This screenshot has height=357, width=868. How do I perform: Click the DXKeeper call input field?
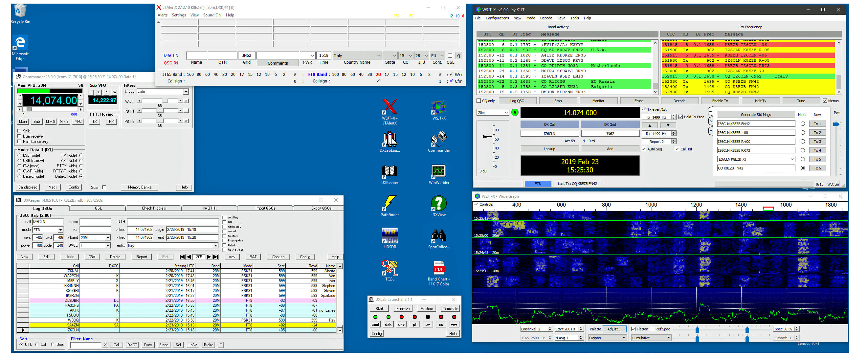tap(47, 222)
